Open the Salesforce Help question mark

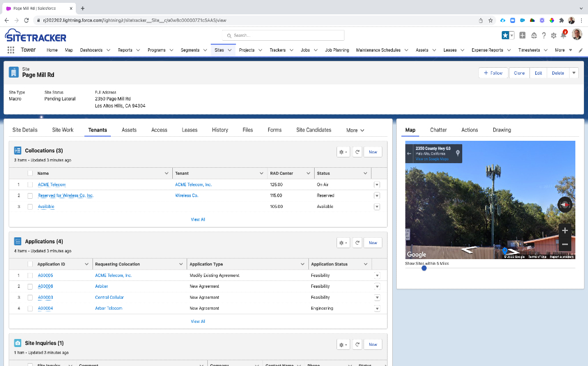(544, 35)
